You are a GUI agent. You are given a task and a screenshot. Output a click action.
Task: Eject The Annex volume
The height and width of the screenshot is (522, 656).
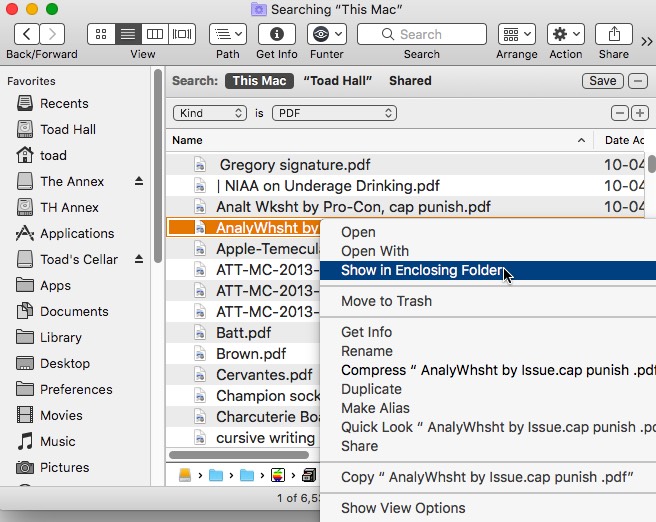click(x=139, y=181)
